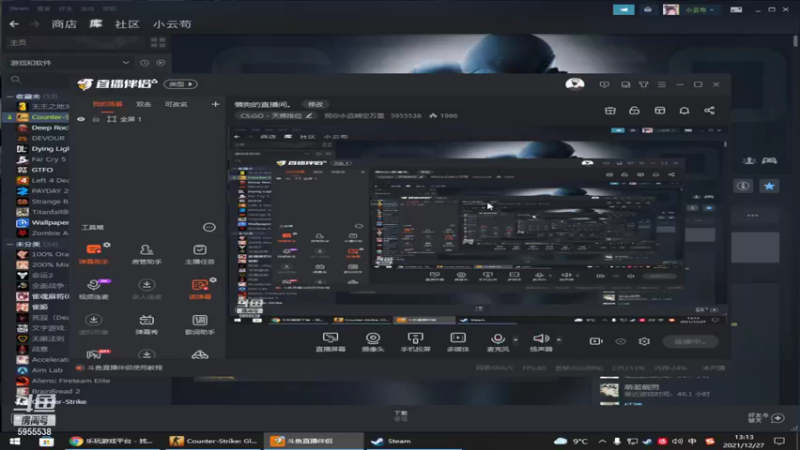800x450 pixels.
Task: Click the 扬声器 speaker icon
Action: [x=540, y=338]
